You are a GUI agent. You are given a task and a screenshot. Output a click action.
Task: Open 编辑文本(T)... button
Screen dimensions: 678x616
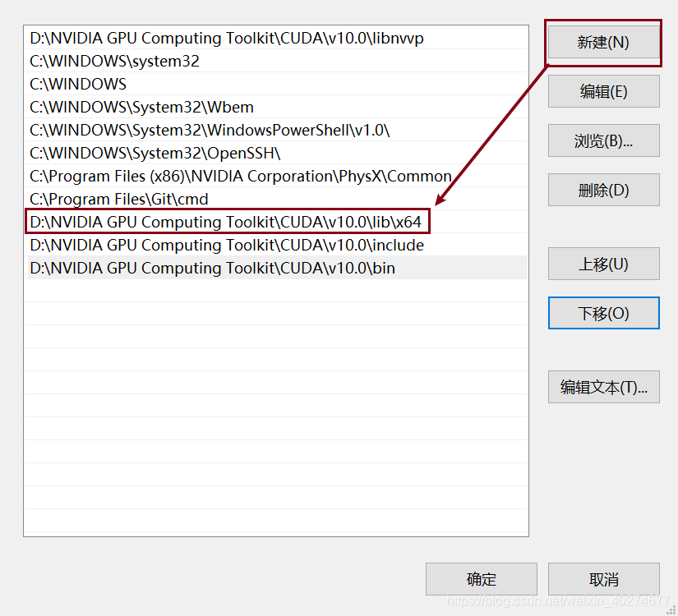pos(604,387)
